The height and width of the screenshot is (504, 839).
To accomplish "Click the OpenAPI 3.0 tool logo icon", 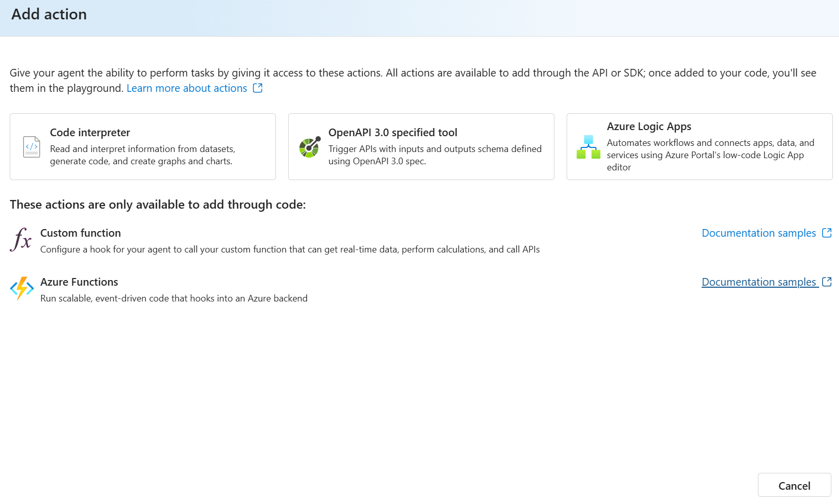I will click(310, 147).
